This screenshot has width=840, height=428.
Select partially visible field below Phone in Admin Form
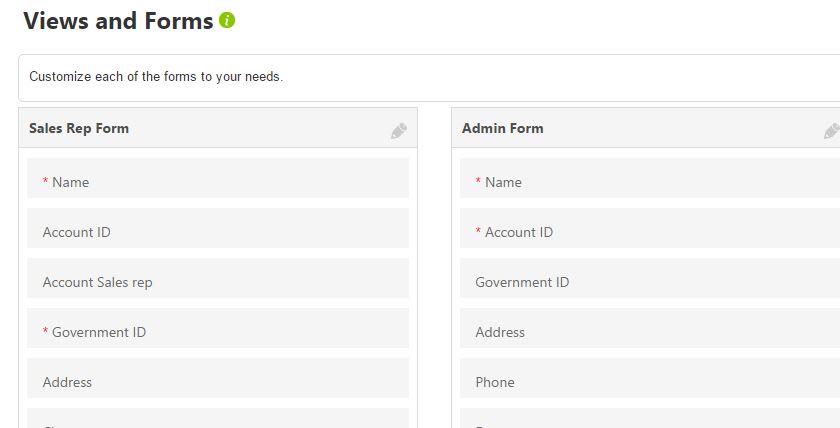point(650,418)
